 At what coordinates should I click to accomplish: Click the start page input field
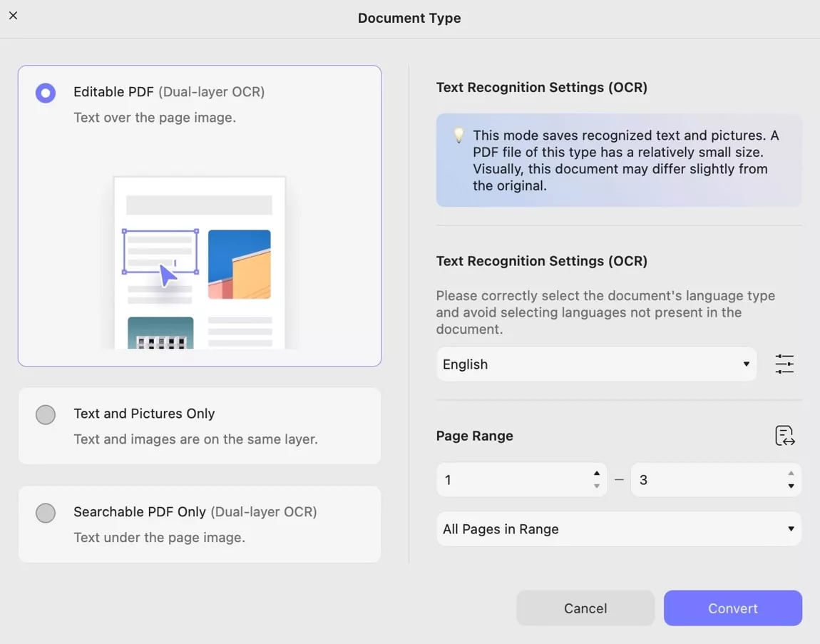pos(513,480)
